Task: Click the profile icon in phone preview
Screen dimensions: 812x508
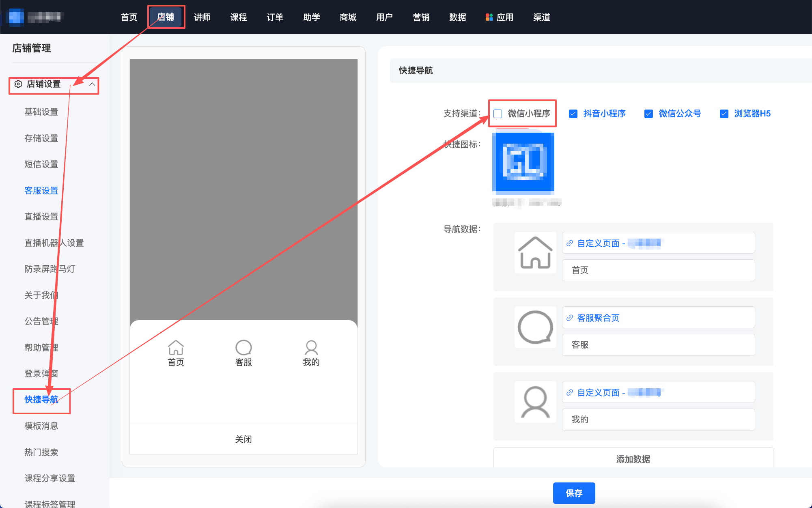Action: (x=311, y=347)
